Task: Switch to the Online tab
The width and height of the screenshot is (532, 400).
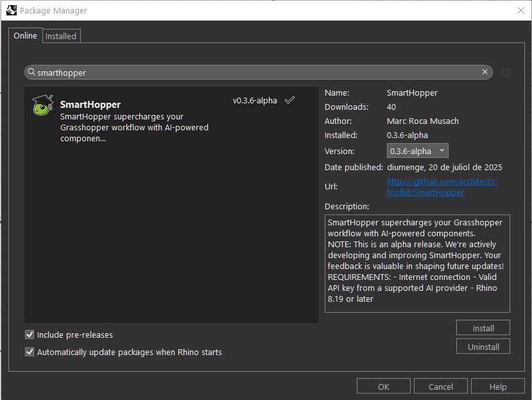Action: click(x=26, y=35)
